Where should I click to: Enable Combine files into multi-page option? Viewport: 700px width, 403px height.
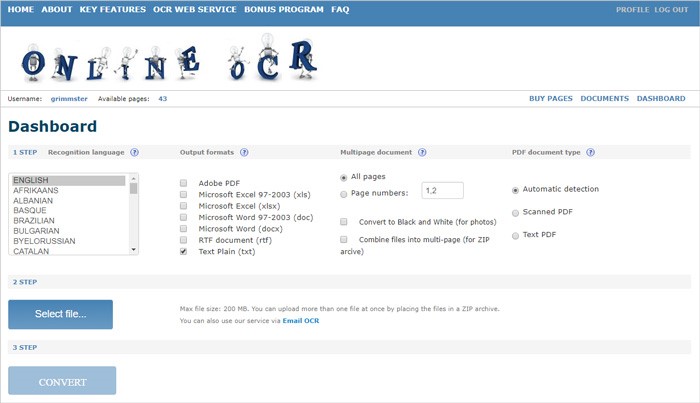pos(344,239)
